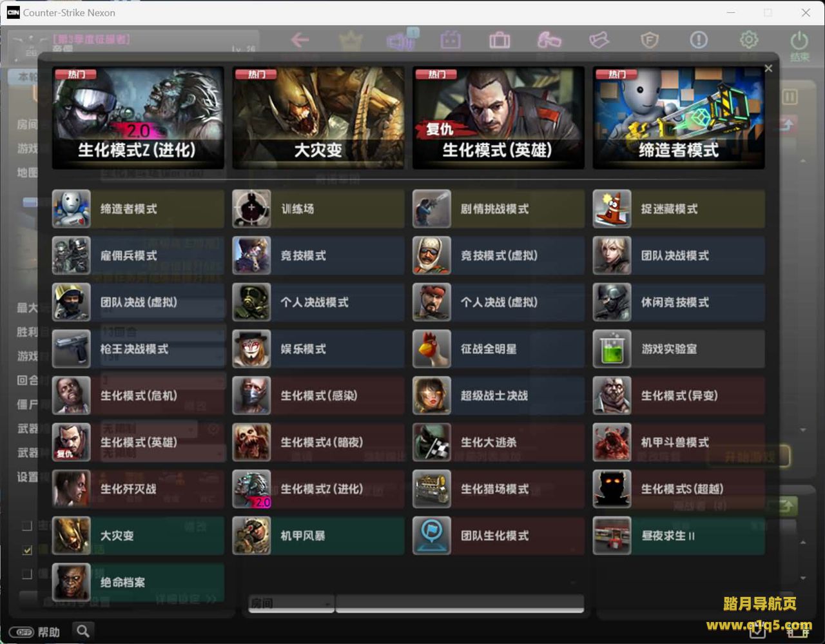Click the settings gear icon in top toolbar
This screenshot has width=825, height=644.
click(x=748, y=40)
